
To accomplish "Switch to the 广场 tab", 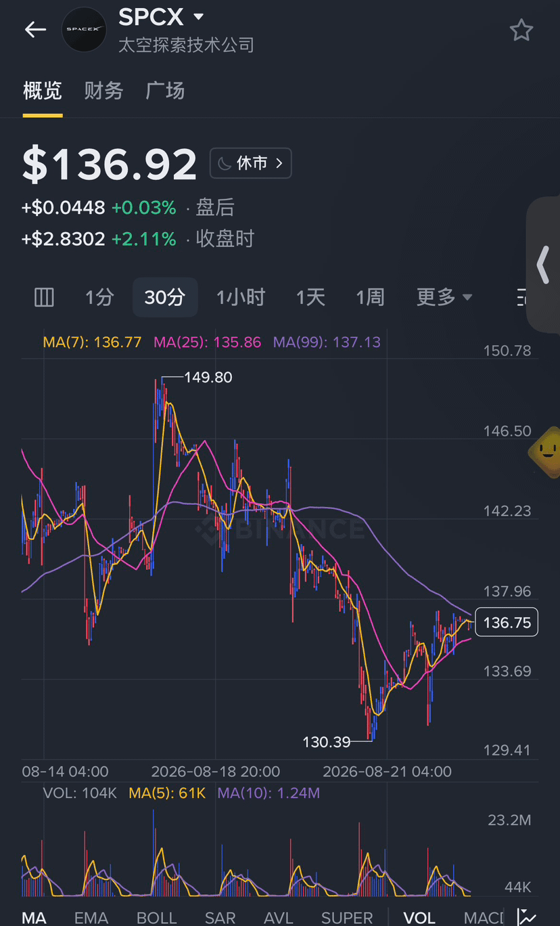I will 165,91.
